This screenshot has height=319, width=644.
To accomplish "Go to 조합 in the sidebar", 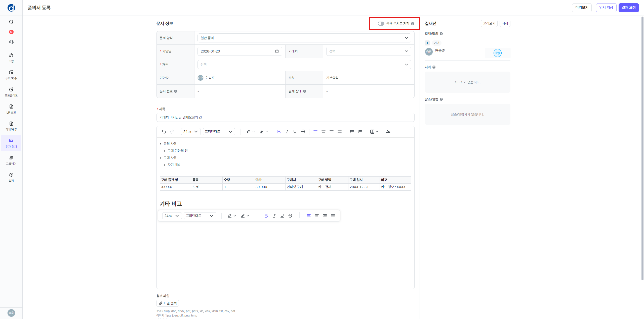I will coord(11,58).
